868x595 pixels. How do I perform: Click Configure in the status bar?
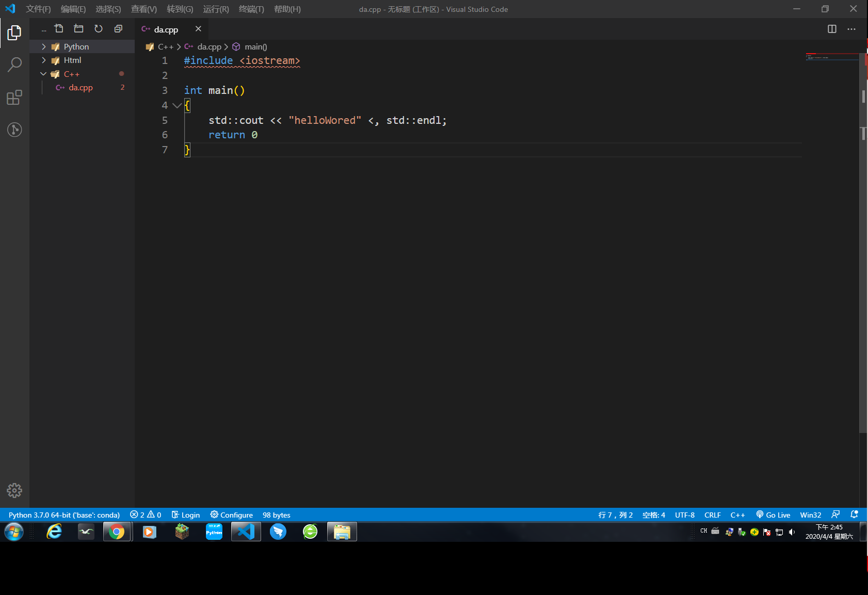pyautogui.click(x=231, y=515)
